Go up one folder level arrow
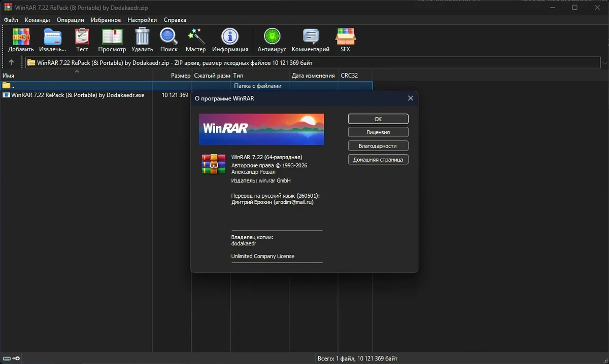 click(12, 62)
